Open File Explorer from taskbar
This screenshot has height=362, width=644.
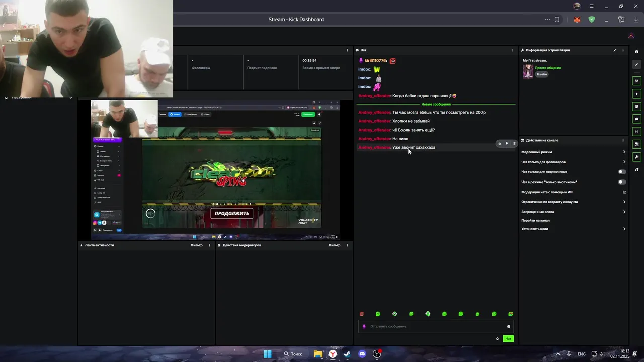pos(318,354)
